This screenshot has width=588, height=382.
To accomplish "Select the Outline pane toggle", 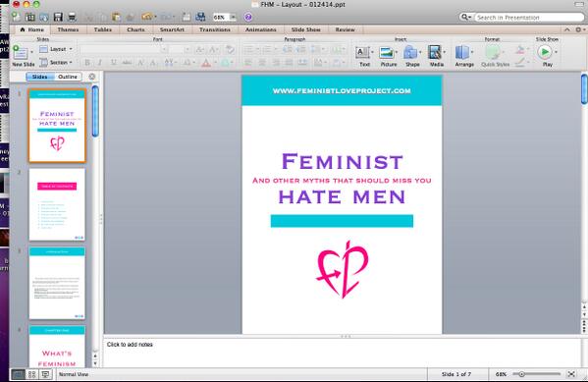I will click(x=68, y=77).
